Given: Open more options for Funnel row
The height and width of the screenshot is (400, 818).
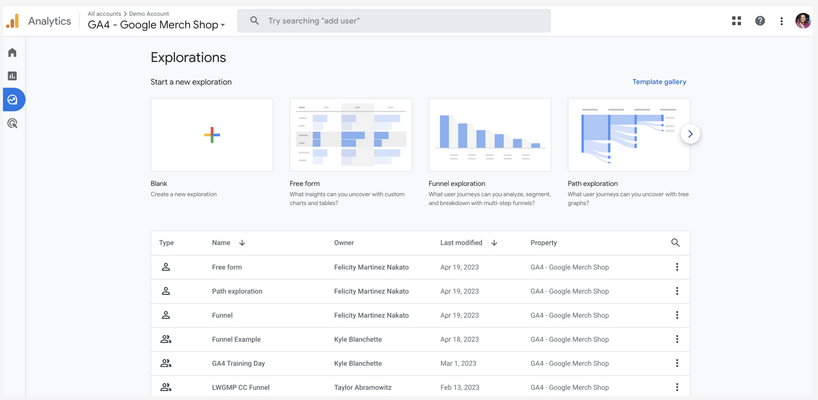Looking at the screenshot, I should [x=677, y=315].
